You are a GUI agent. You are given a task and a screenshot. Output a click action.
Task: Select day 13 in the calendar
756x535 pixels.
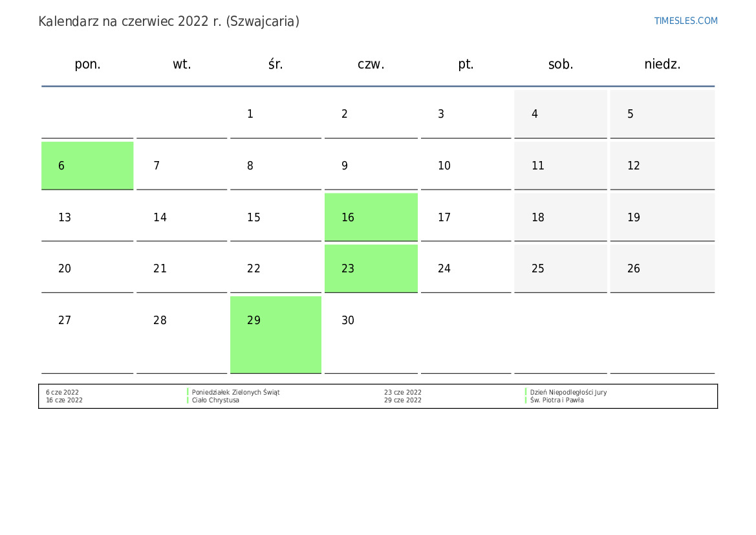87,217
